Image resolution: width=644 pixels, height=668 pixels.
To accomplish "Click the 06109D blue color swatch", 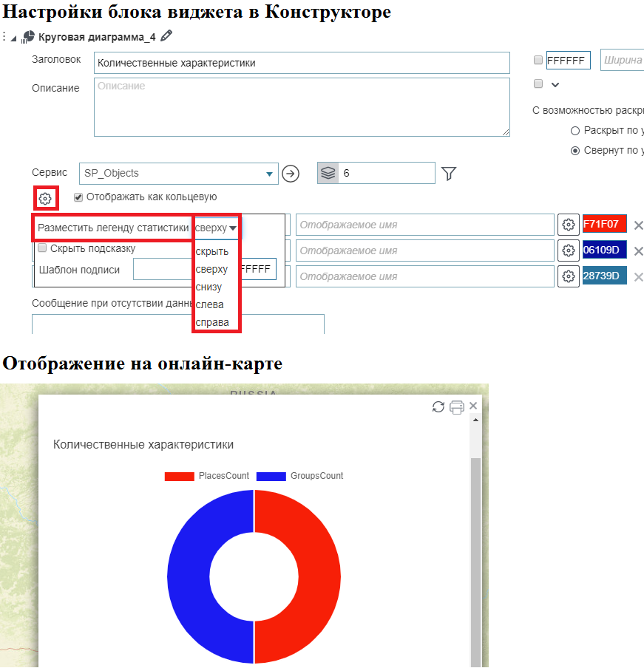I will (x=604, y=250).
